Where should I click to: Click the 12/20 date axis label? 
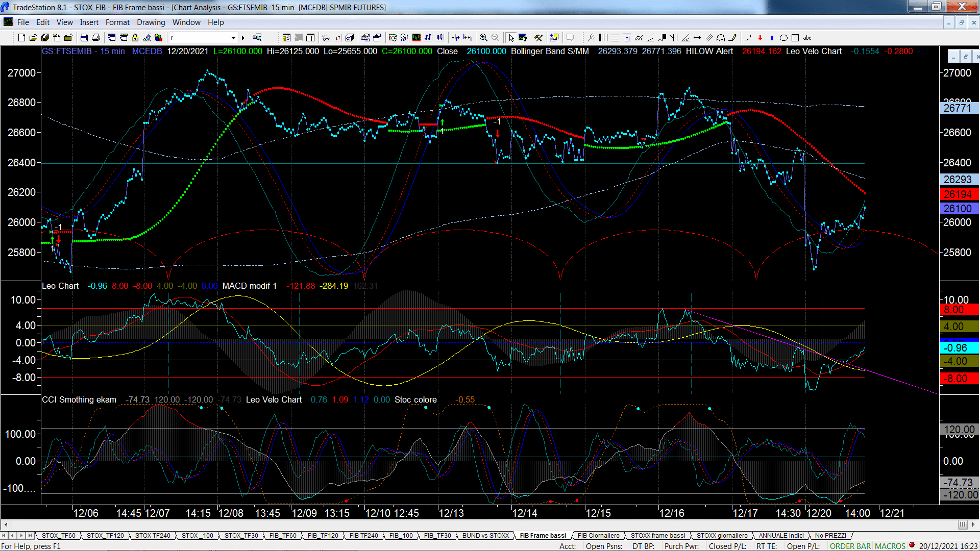(819, 513)
